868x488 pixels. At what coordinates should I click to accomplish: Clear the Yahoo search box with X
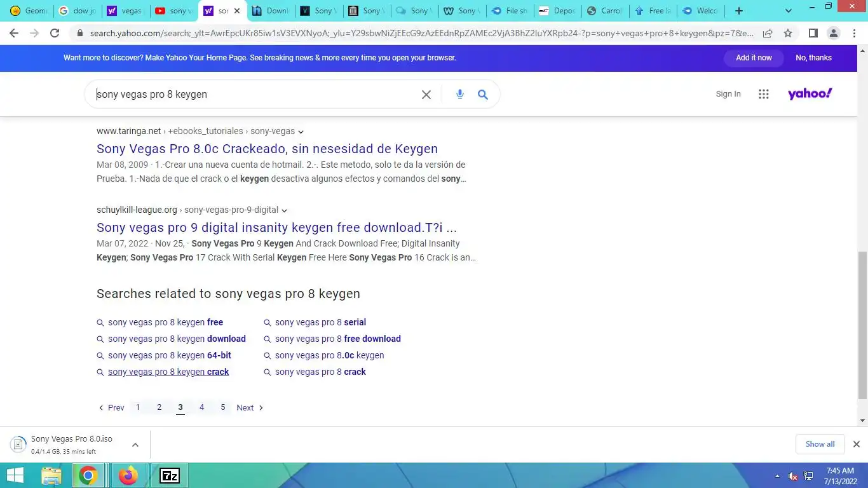(426, 95)
